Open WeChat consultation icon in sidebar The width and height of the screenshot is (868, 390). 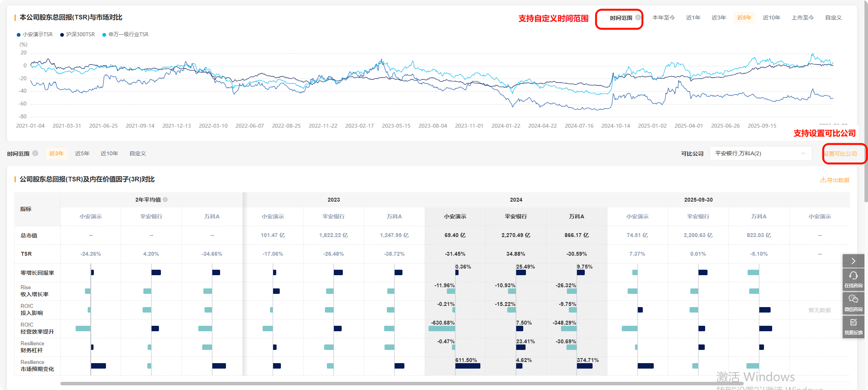[853, 299]
